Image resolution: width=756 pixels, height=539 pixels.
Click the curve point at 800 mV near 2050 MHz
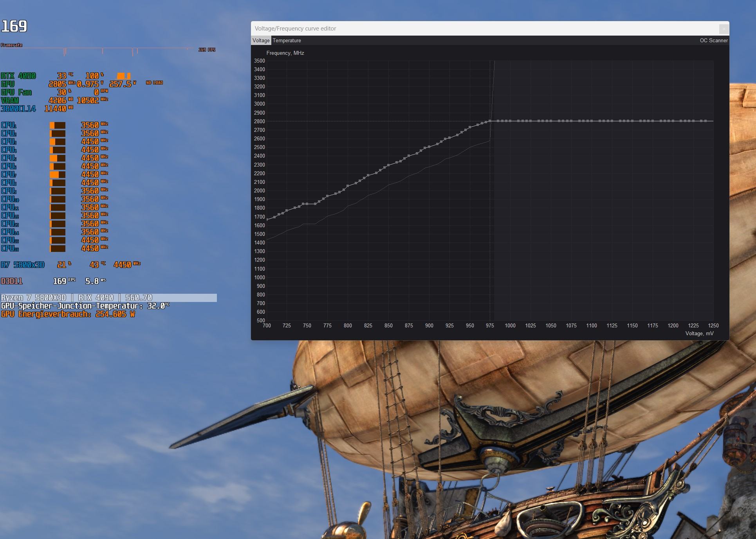point(348,186)
